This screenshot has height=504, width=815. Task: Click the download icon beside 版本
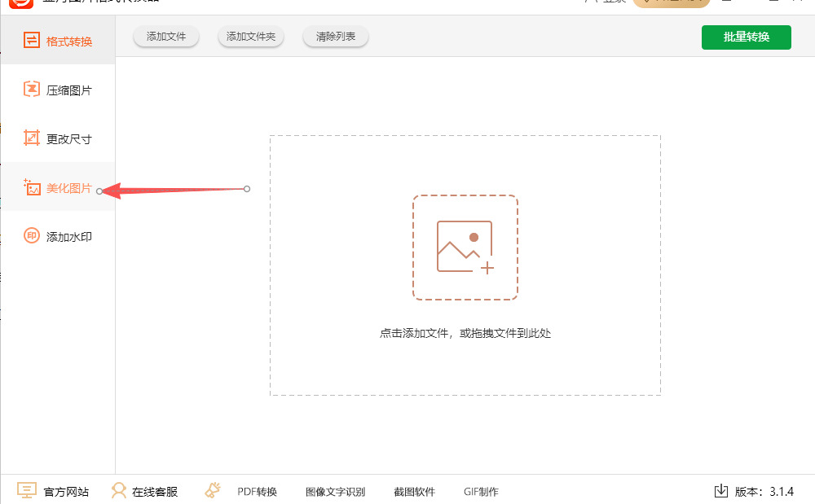pos(721,490)
